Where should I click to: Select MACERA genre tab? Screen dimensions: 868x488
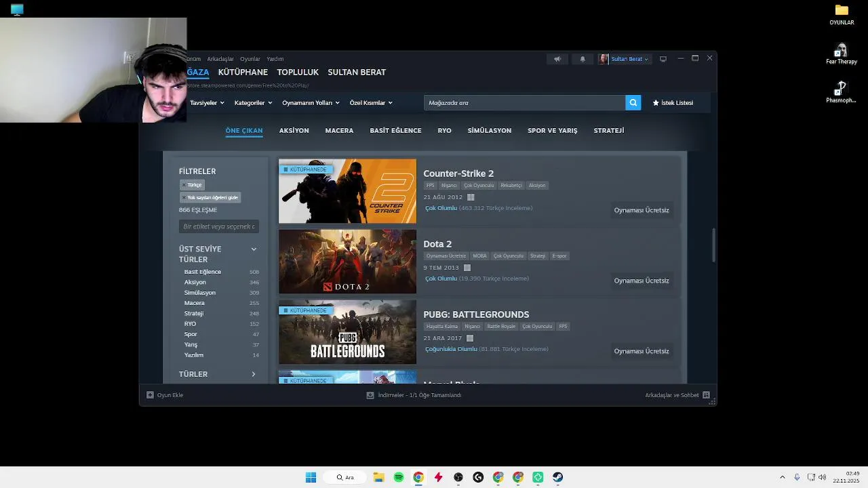coord(339,131)
